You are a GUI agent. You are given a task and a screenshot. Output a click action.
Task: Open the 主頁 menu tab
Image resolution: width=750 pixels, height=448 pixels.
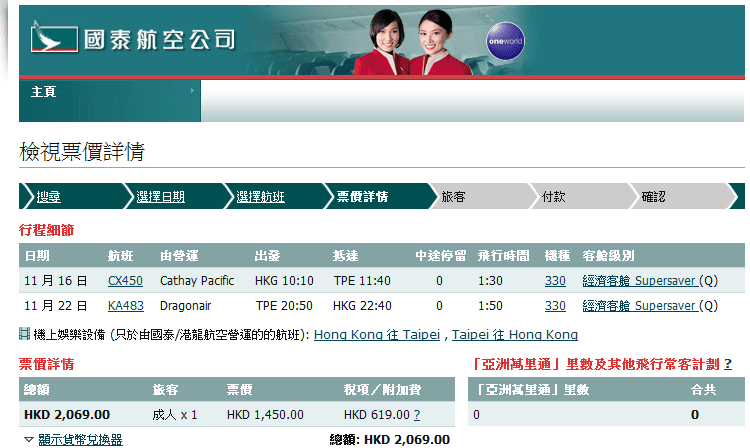click(44, 92)
